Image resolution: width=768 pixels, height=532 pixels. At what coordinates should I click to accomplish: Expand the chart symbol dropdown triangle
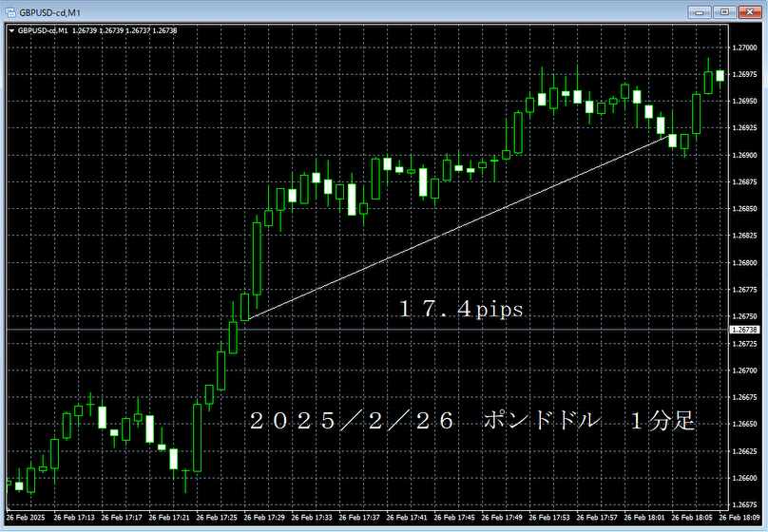point(11,30)
